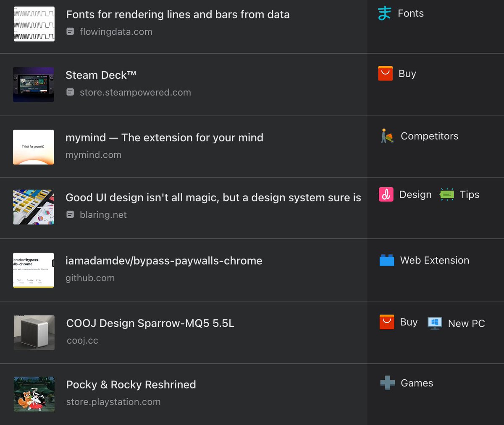Open the COOJ Sparrow PC case thumbnail
This screenshot has height=425, width=504.
pyautogui.click(x=34, y=333)
